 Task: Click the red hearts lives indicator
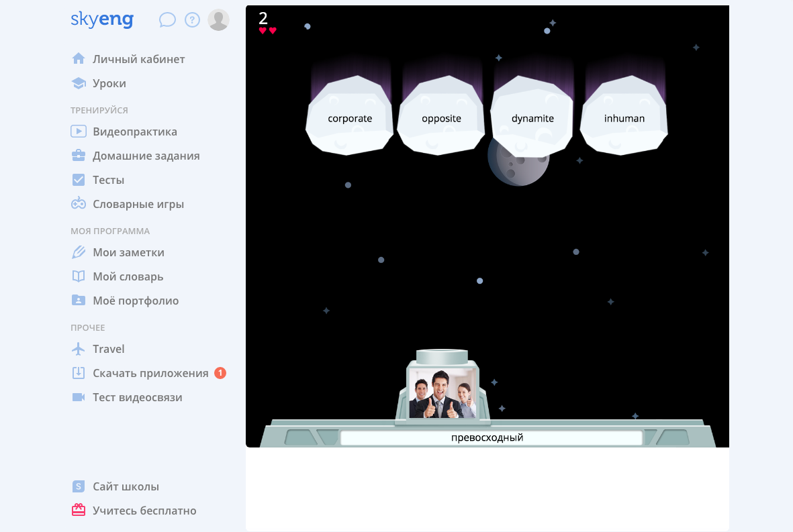coord(267,31)
